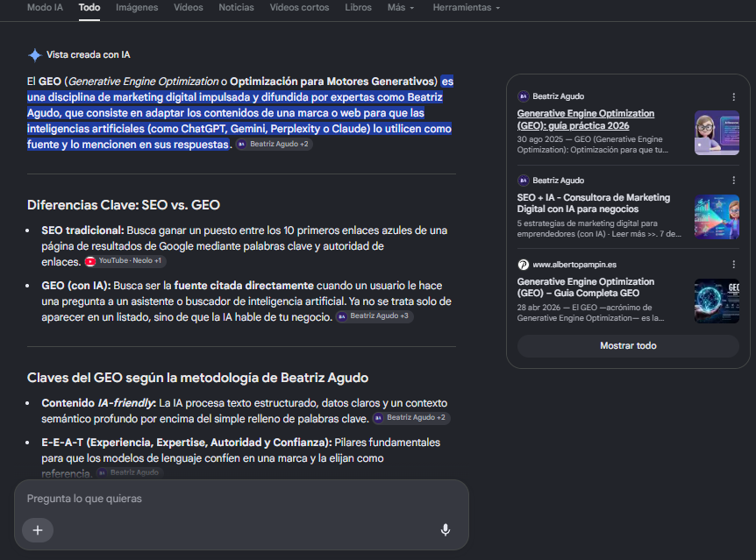Click the bold text Contenido IA-friendly
The image size is (756, 560).
point(98,403)
